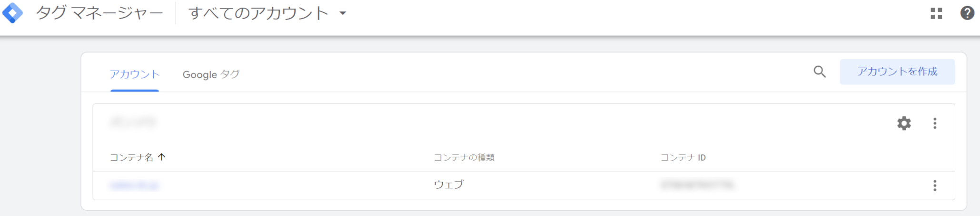The height and width of the screenshot is (216, 980).
Task: Click the コンテナの種類 column header
Action: coord(464,157)
